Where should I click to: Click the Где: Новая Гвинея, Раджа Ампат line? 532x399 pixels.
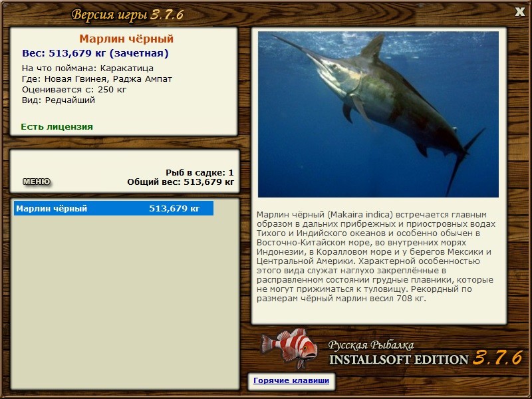[x=97, y=79]
